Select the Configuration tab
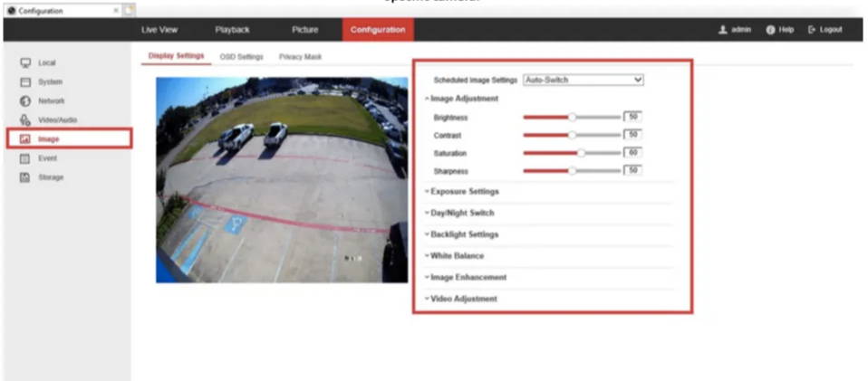This screenshot has height=381, width=868. 378,30
